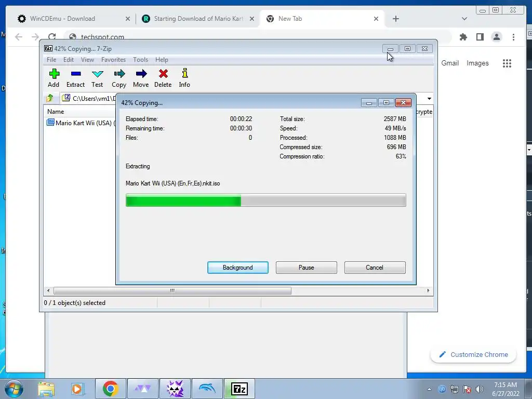This screenshot has width=532, height=399.
Task: Open the Gmail link
Action: point(450,63)
